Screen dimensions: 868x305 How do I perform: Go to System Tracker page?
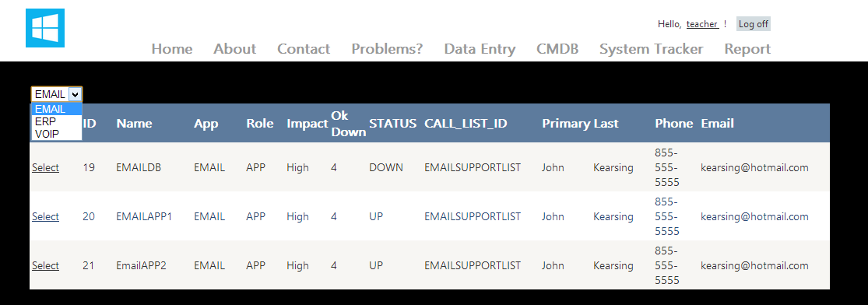pos(651,49)
